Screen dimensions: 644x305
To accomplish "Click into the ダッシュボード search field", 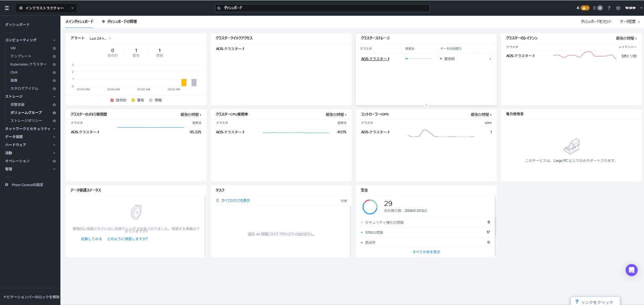I will coord(323,8).
